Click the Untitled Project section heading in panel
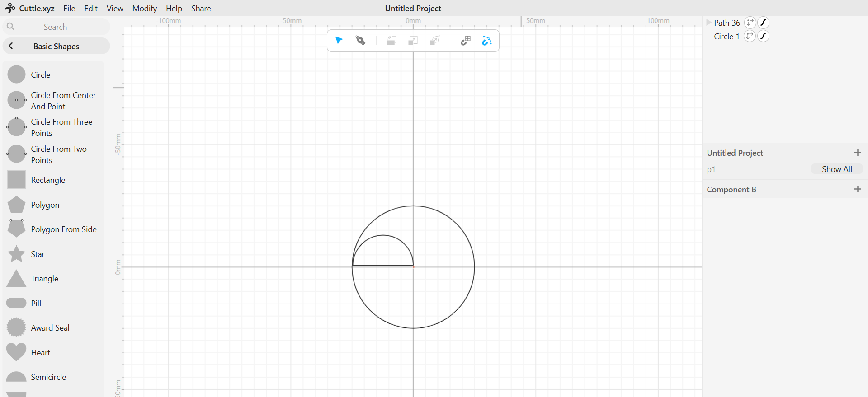The width and height of the screenshot is (868, 397). 735,153
